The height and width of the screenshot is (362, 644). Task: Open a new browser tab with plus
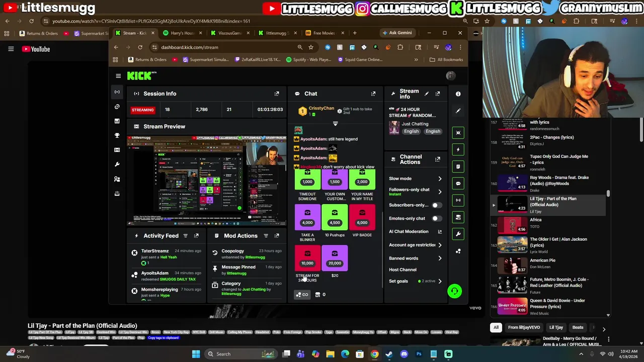(x=355, y=33)
